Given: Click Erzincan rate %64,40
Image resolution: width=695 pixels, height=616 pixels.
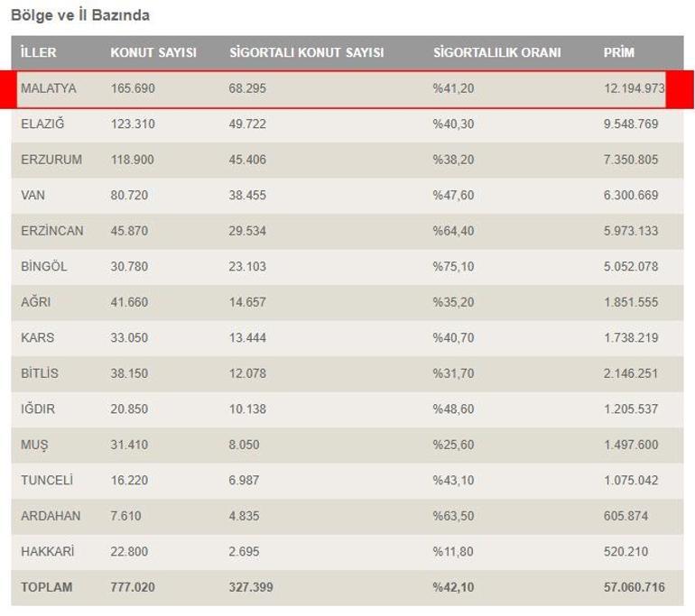Looking at the screenshot, I should 453,231.
